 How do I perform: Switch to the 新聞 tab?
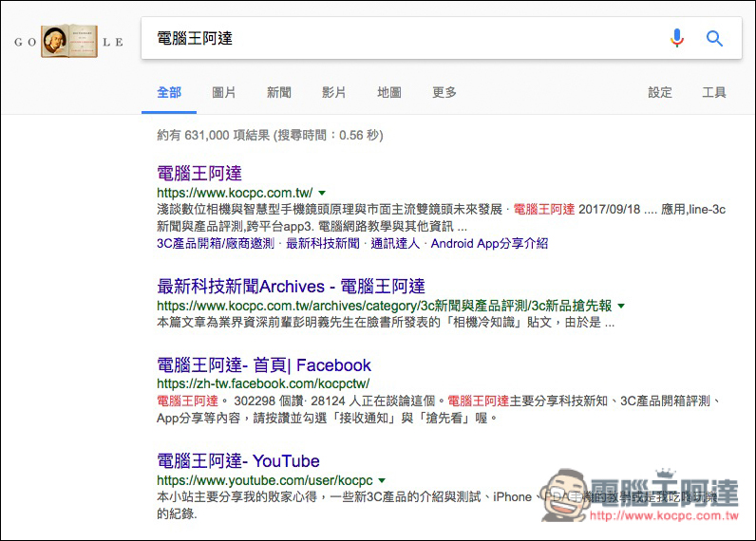(x=278, y=92)
